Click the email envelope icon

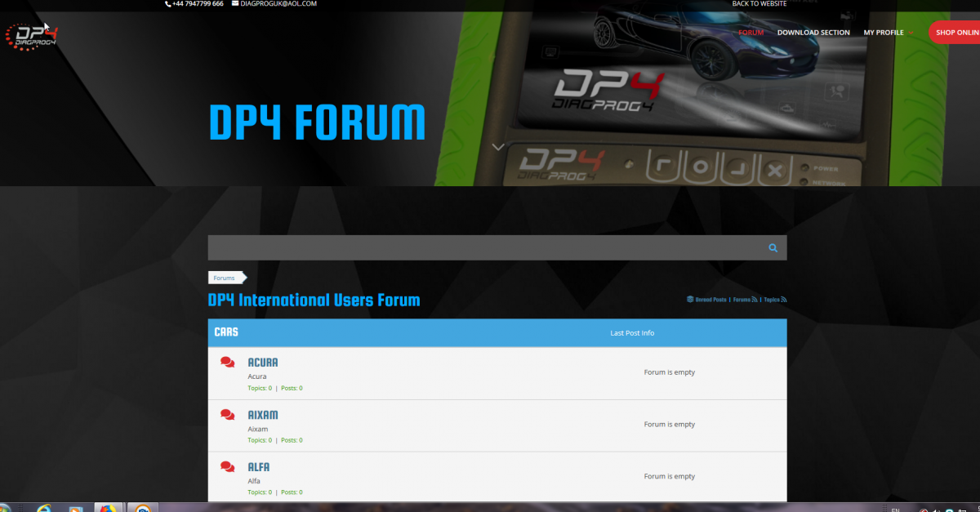tap(235, 3)
